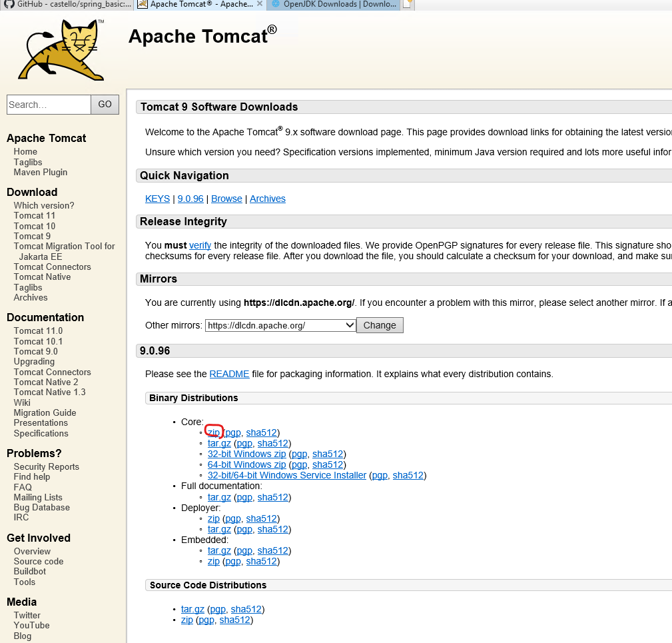Open the Wiki link

pyautogui.click(x=22, y=402)
